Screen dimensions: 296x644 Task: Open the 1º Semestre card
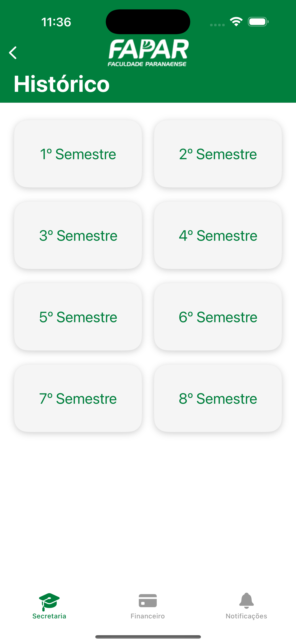coord(78,154)
